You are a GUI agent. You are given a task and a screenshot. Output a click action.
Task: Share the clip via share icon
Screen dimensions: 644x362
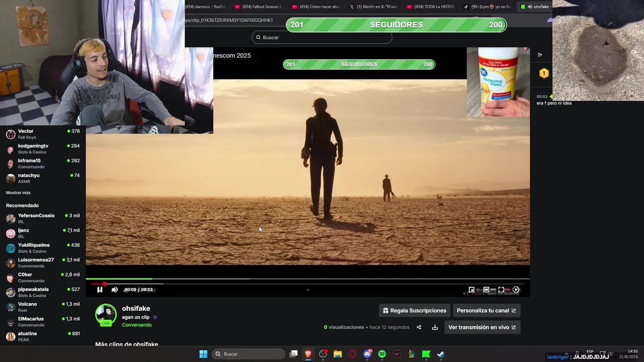coord(419,327)
